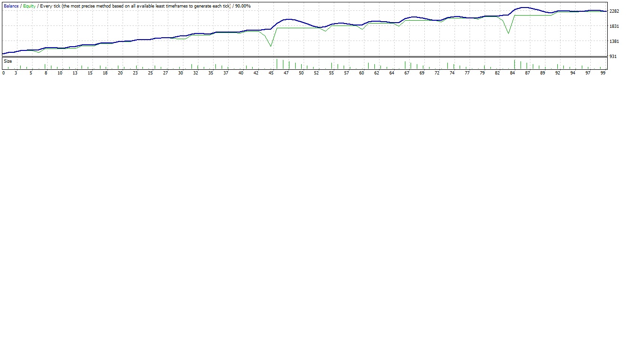Click x-axis trade number 99
The image size is (644, 362).
[603, 73]
